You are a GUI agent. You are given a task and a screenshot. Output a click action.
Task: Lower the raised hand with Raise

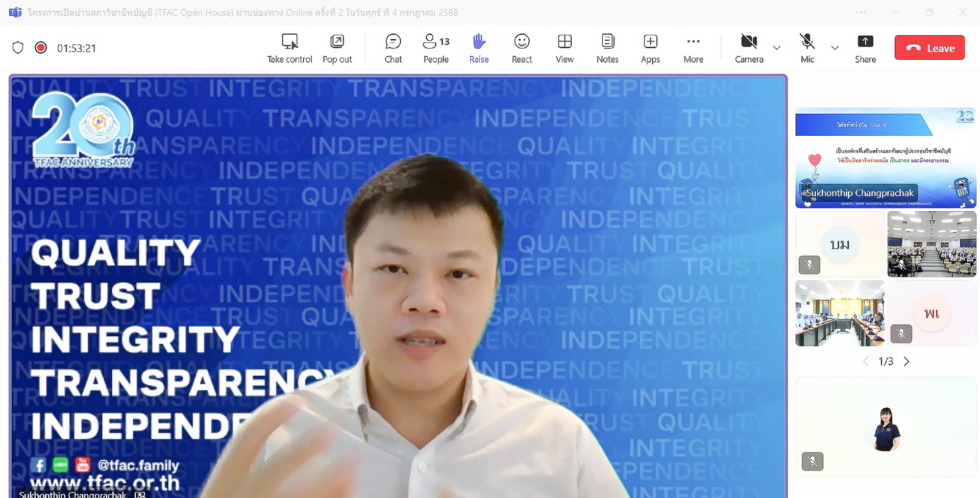(479, 48)
